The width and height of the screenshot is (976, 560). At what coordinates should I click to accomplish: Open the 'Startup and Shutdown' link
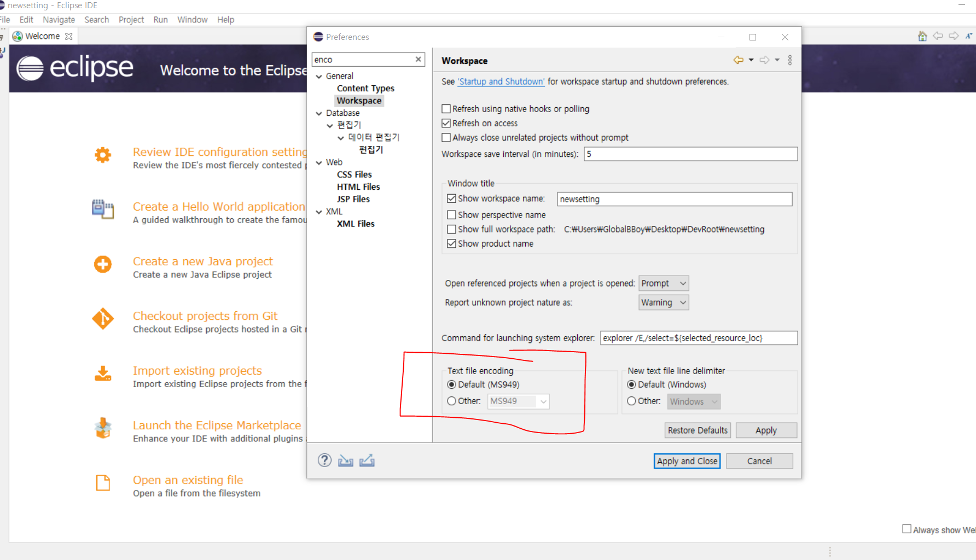(x=501, y=81)
